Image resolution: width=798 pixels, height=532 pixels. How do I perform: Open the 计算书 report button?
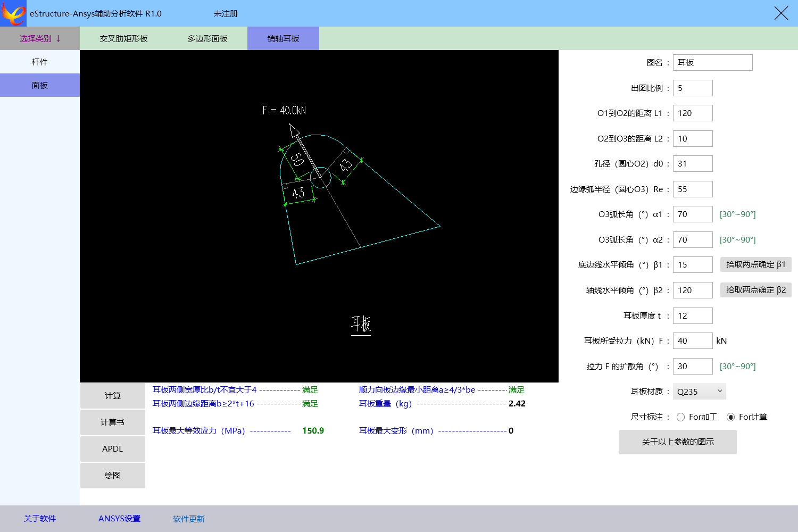coord(113,422)
